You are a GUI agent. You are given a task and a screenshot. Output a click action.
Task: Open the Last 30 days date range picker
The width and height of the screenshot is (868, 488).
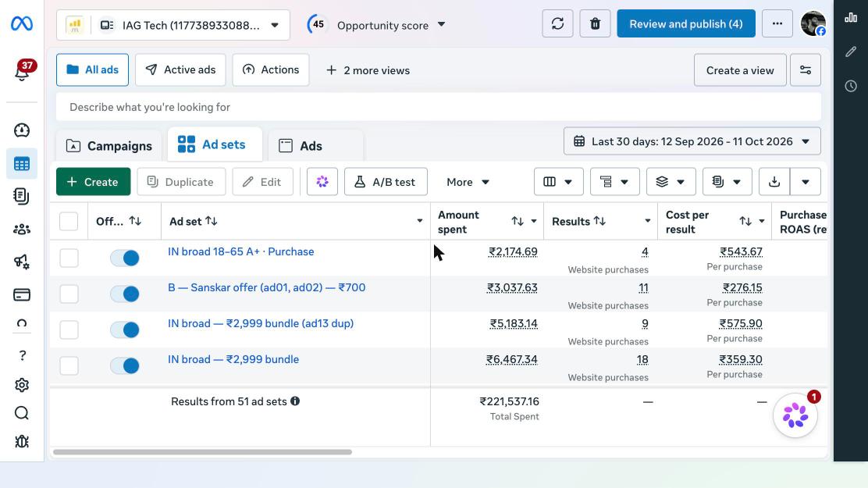[692, 141]
